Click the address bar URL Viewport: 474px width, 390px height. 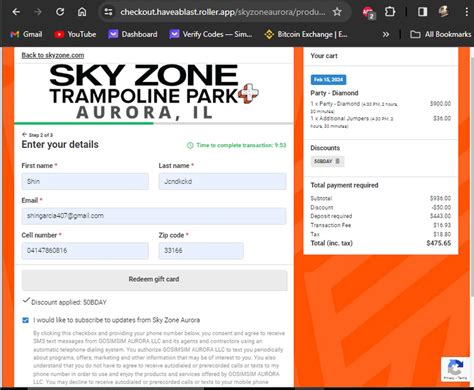click(x=223, y=12)
